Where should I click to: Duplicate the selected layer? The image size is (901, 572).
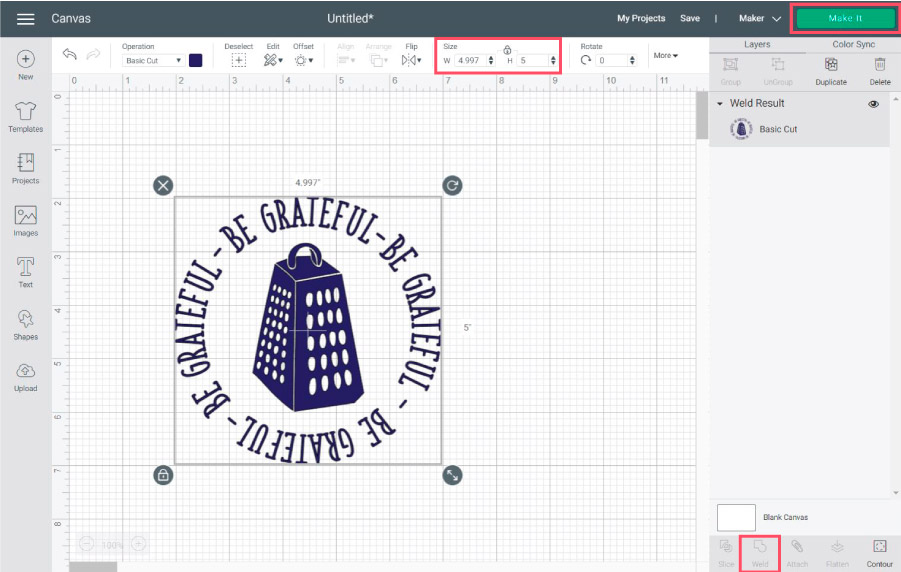[x=830, y=69]
